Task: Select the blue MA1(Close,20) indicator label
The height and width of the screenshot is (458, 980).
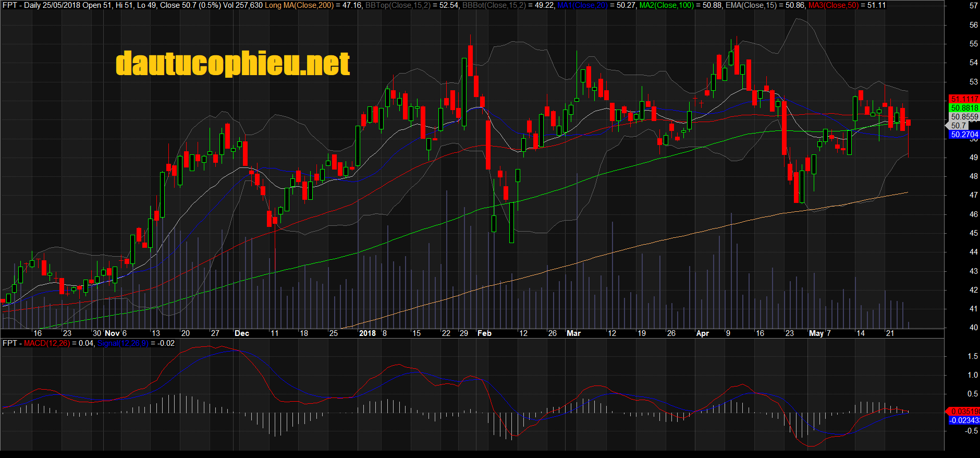Action: [x=582, y=5]
